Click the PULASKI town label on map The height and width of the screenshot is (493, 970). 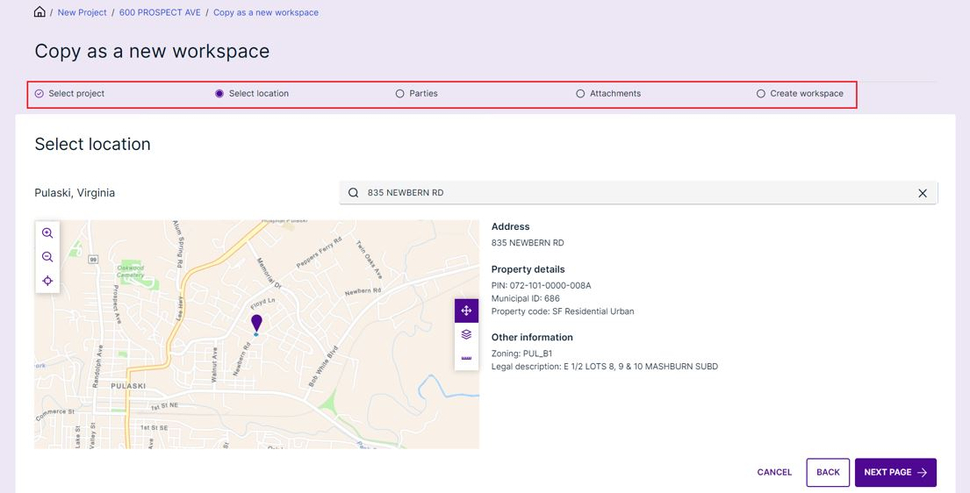tap(128, 386)
